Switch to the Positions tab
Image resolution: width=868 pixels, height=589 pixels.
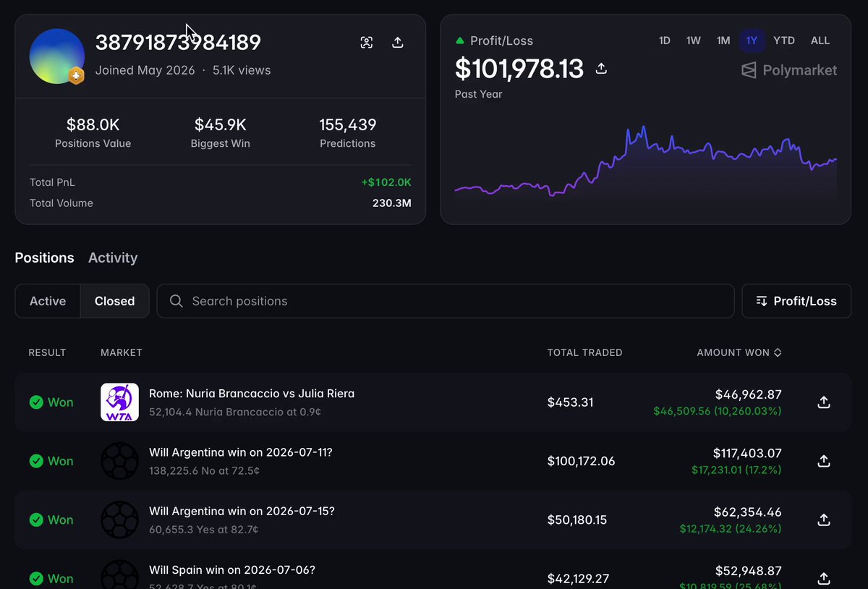click(x=44, y=258)
